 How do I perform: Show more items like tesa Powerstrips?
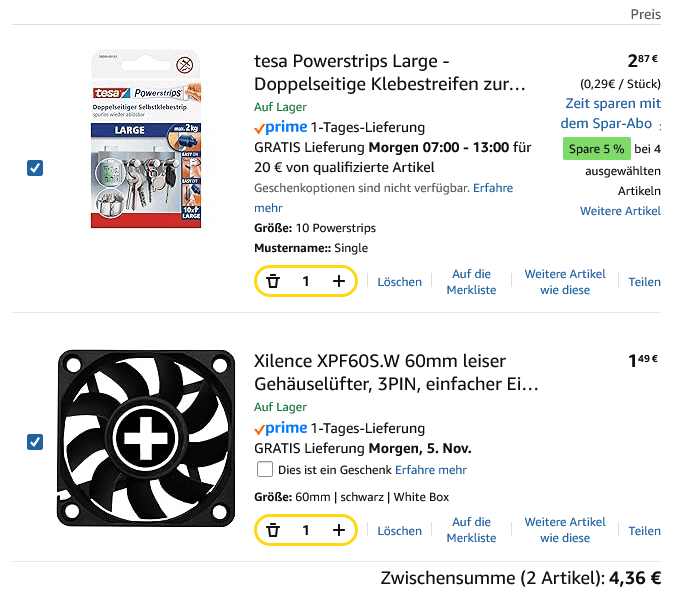[x=565, y=281]
